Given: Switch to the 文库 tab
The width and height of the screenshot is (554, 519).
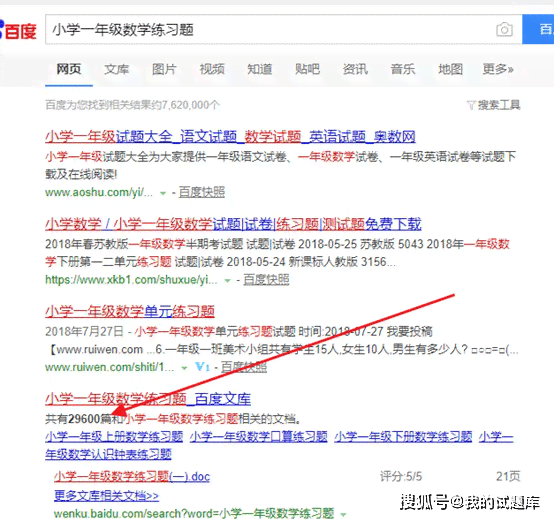Looking at the screenshot, I should point(117,69).
